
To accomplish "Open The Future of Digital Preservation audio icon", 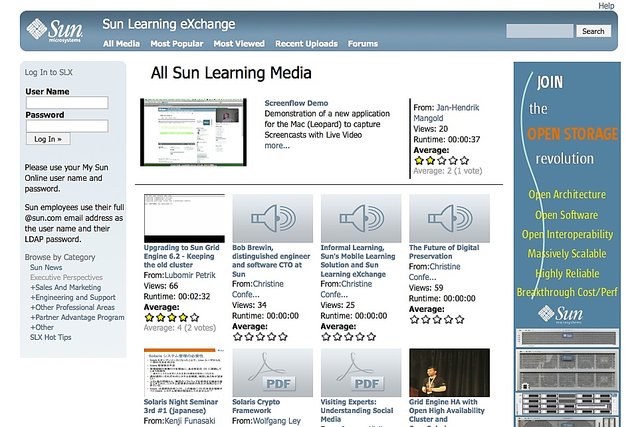I will coord(449,218).
